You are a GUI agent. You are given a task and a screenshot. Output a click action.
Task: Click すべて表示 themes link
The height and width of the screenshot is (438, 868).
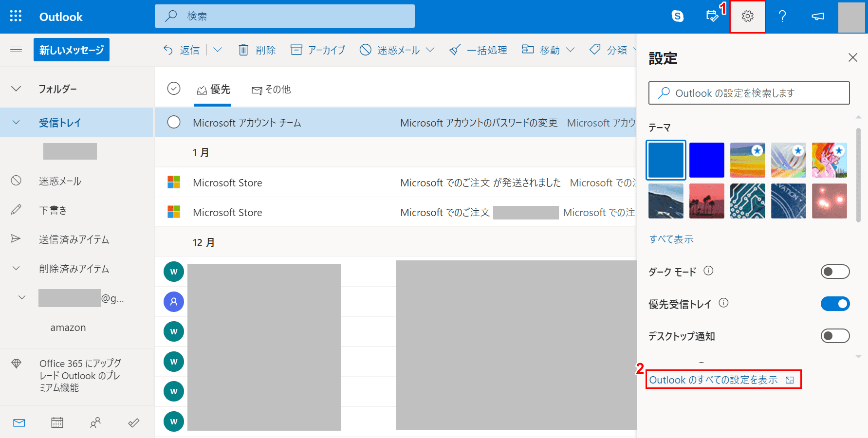coord(671,239)
